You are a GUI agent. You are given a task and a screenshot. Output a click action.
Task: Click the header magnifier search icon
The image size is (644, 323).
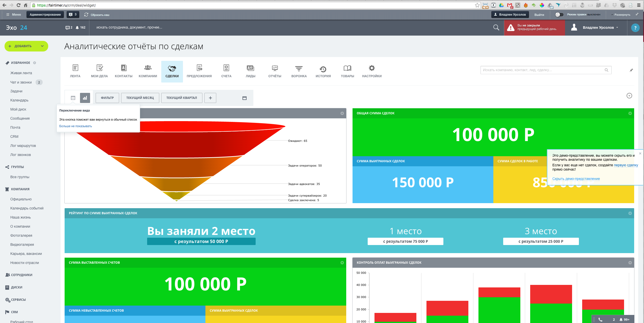coord(496,28)
